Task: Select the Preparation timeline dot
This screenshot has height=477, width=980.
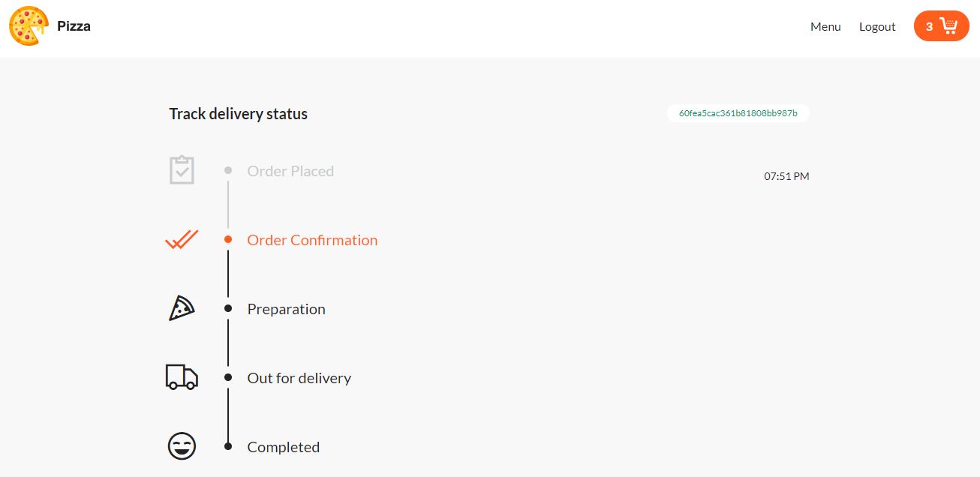Action: tap(227, 308)
